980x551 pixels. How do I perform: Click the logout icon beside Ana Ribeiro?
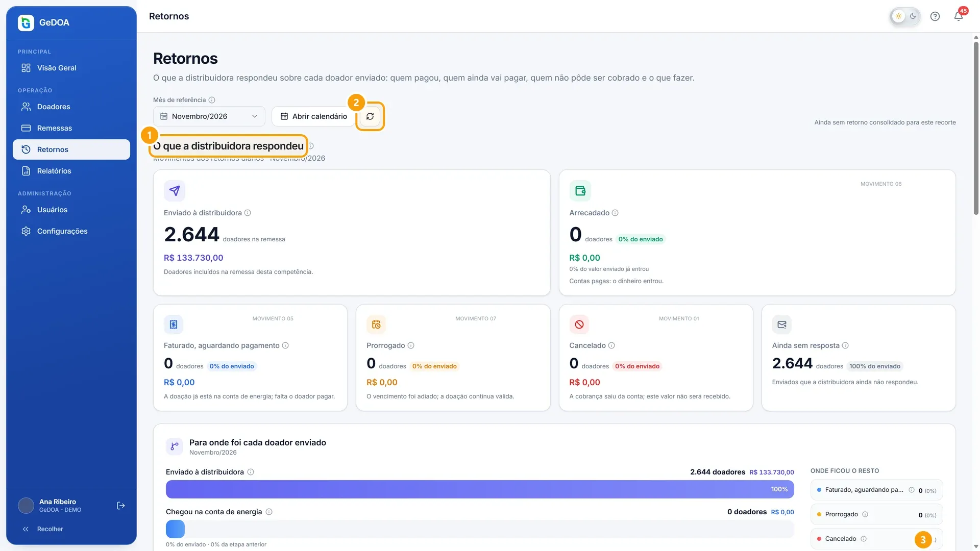click(x=121, y=506)
